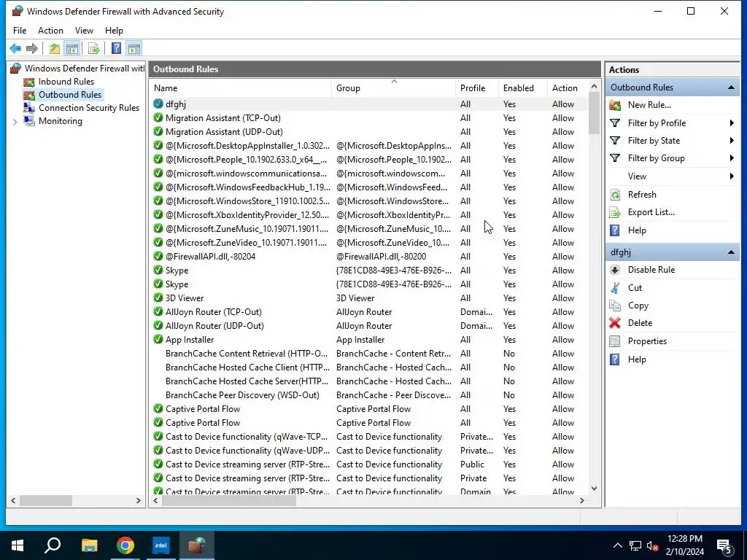Open the Filter by State submenu arrow

732,141
